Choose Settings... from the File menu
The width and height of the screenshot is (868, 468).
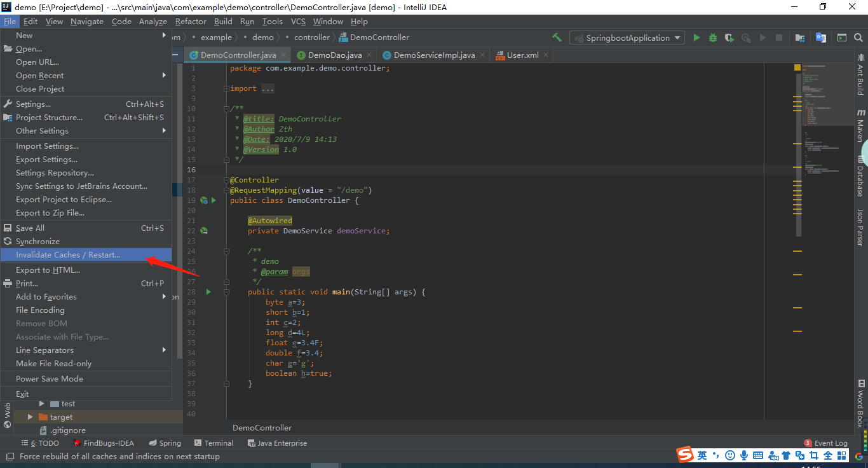(86, 104)
